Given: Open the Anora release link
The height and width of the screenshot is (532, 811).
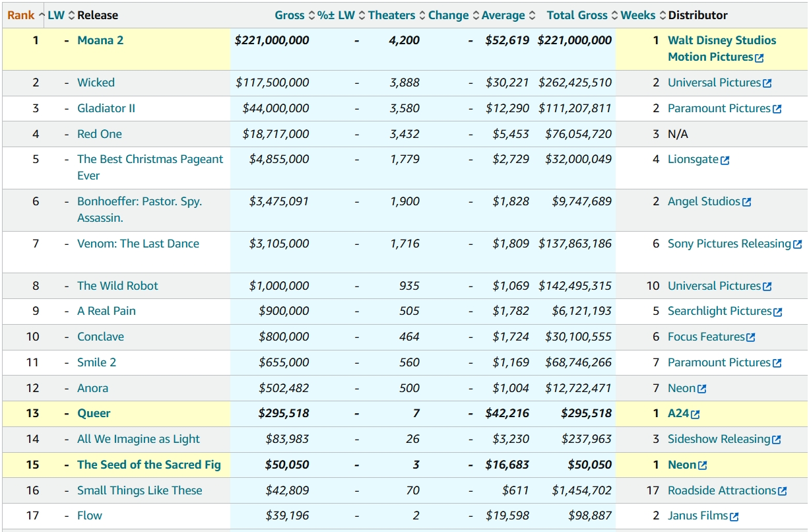Looking at the screenshot, I should pos(92,388).
